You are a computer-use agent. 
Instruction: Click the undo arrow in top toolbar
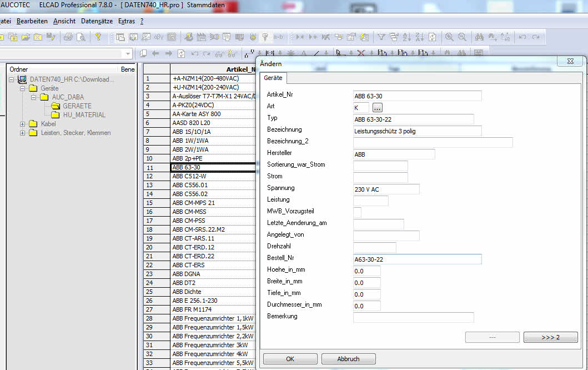coord(522,37)
